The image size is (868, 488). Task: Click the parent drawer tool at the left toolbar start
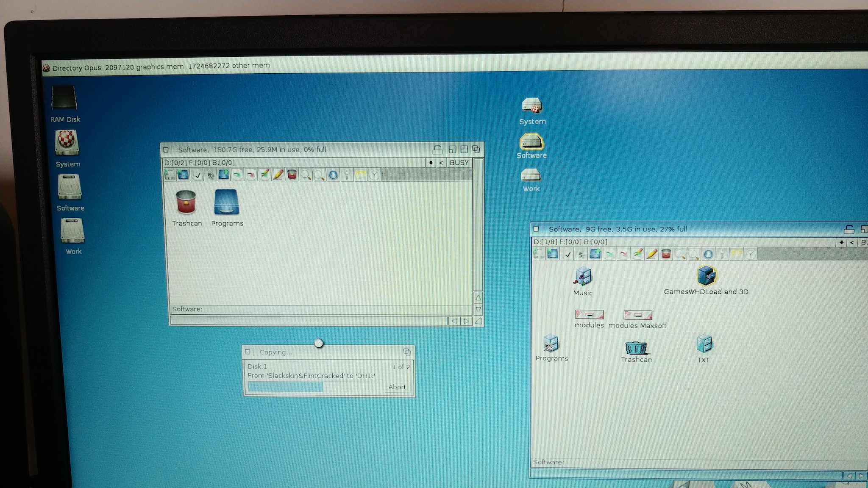coord(170,175)
